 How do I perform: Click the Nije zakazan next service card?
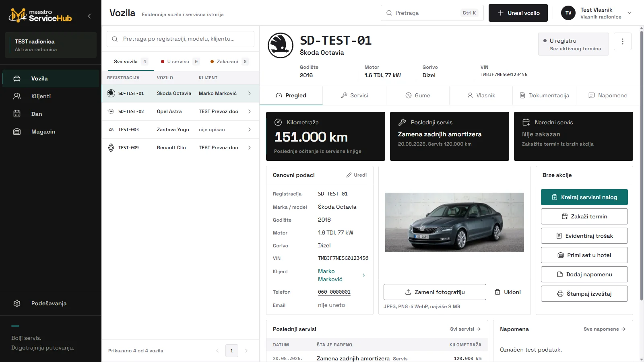point(574,136)
